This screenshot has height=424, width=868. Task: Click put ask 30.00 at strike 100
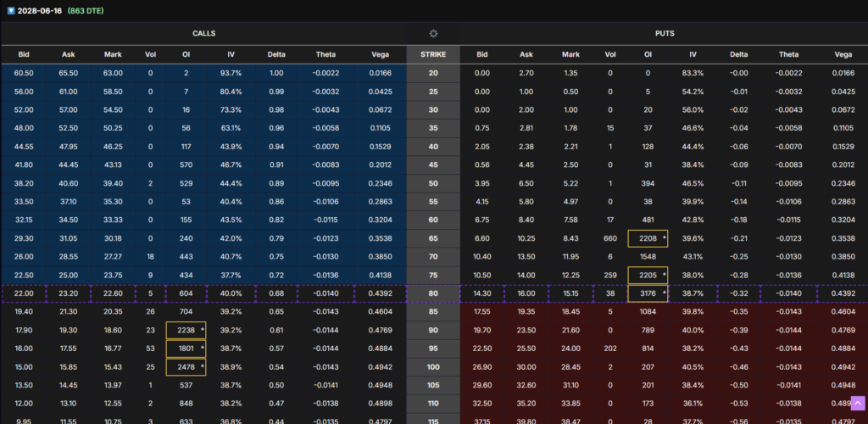click(x=526, y=366)
